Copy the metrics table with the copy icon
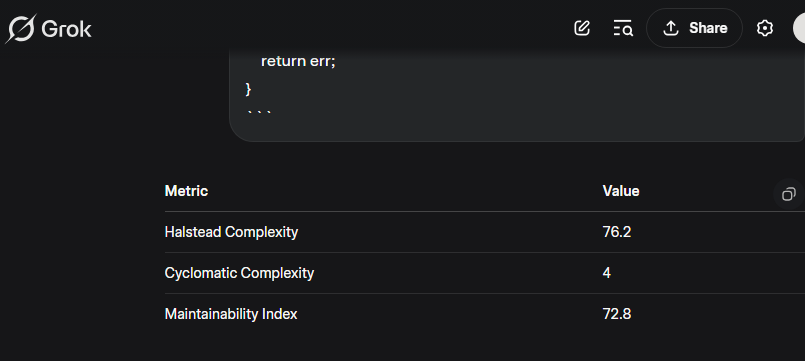Screen dimensions: 805x361 [x=789, y=194]
